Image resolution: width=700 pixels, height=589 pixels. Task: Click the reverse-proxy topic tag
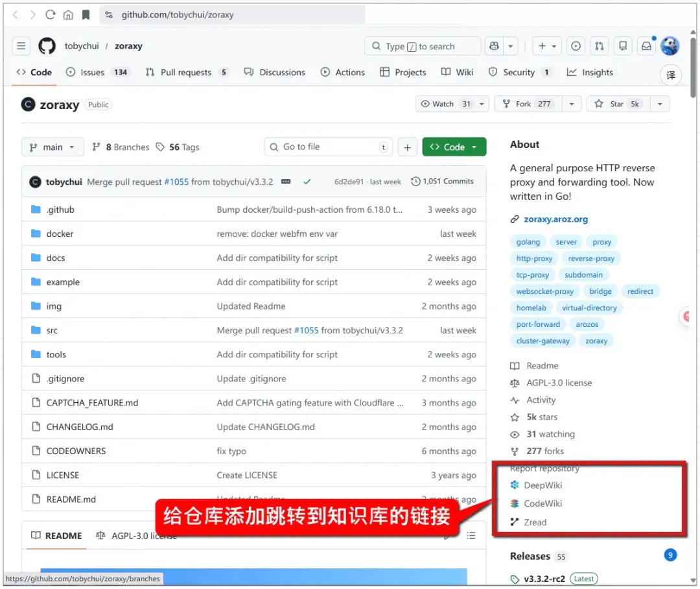591,258
